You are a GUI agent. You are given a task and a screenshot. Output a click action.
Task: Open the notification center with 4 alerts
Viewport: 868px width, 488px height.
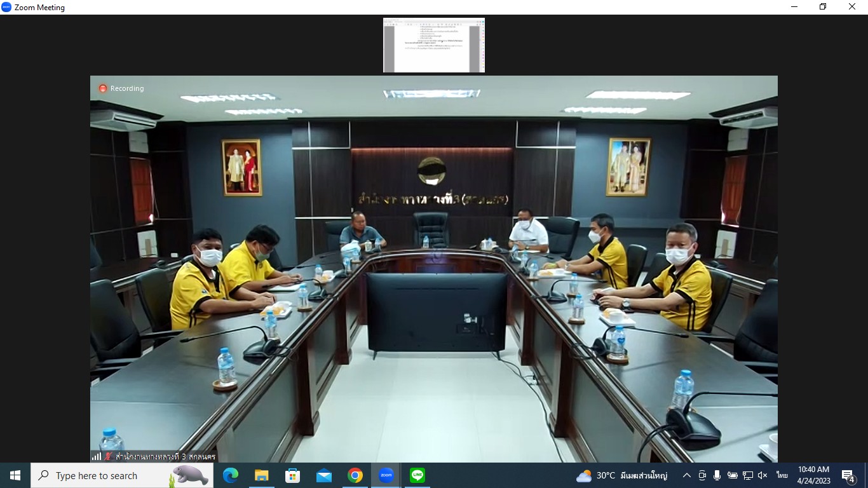click(848, 475)
